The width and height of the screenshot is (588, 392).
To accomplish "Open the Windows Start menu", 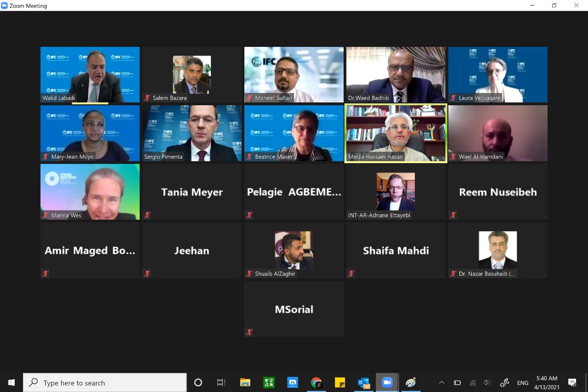I will (11, 382).
